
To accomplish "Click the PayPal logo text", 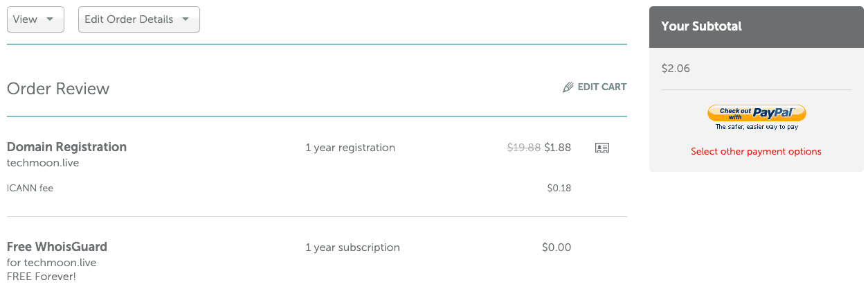I will [x=772, y=112].
